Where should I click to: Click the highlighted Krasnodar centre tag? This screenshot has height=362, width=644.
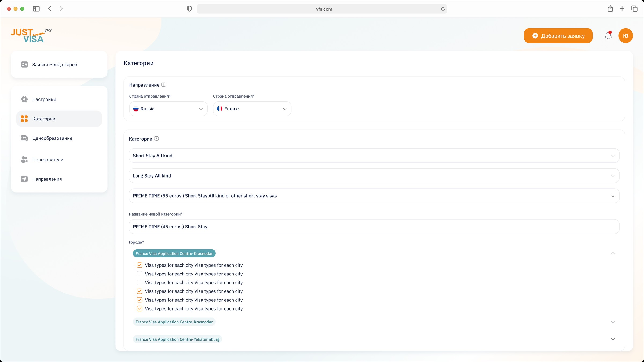click(x=174, y=253)
